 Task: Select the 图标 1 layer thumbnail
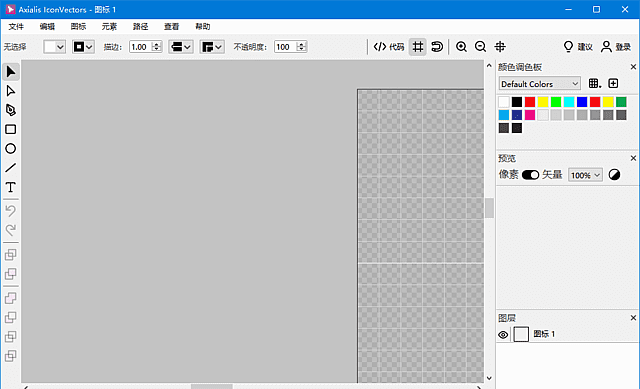[521, 334]
